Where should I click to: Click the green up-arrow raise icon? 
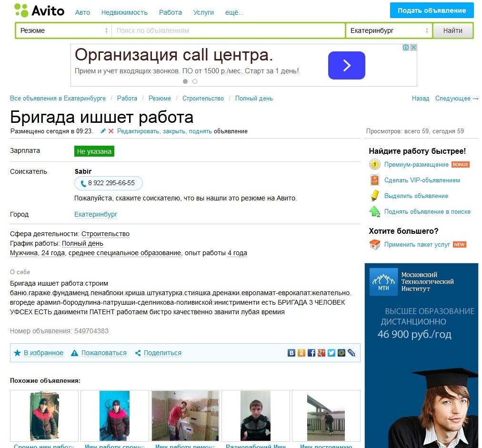tap(374, 211)
